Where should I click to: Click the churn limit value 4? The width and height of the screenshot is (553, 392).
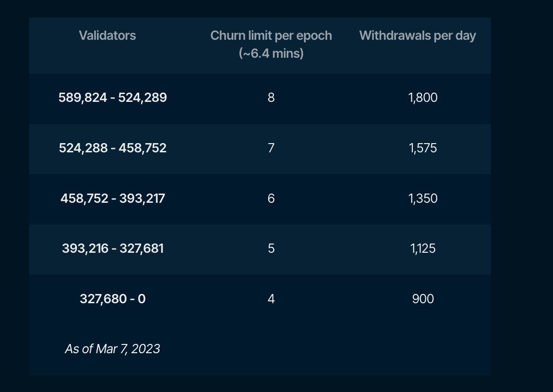point(271,299)
